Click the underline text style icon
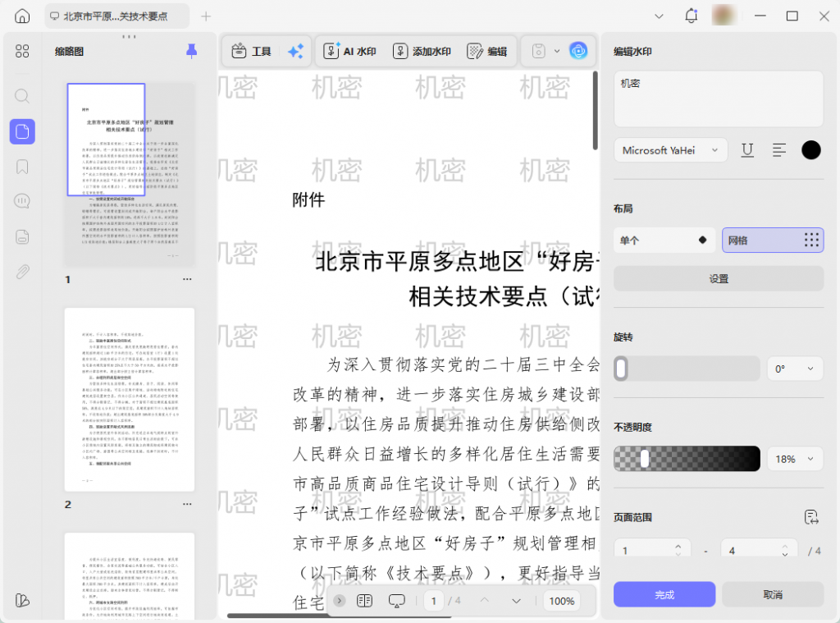840x623 pixels. (x=747, y=150)
